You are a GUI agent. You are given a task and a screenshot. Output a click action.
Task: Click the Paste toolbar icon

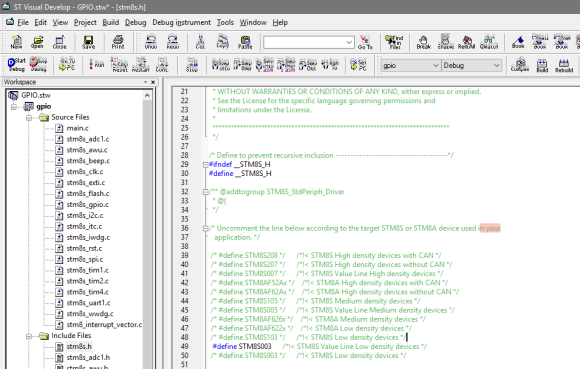(x=245, y=42)
